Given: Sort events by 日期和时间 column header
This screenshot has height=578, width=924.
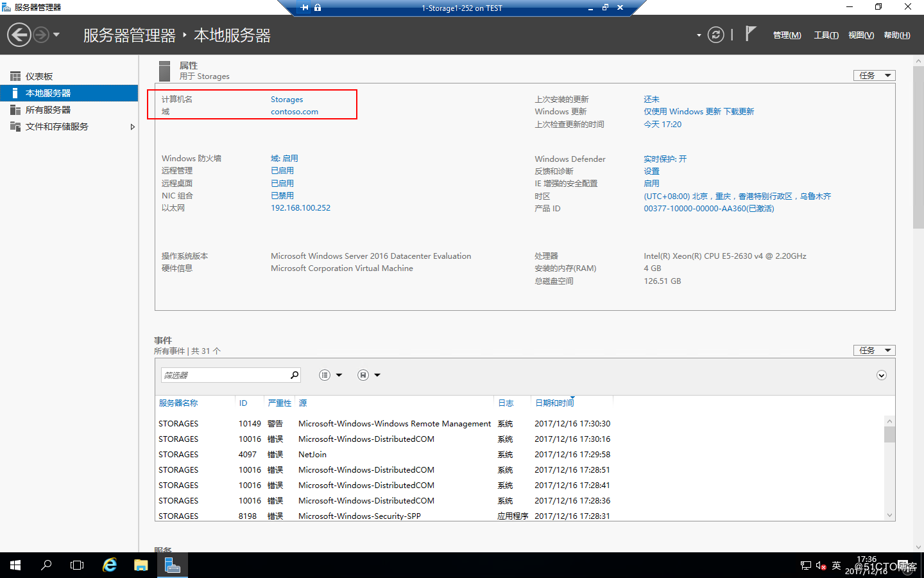Looking at the screenshot, I should coord(554,403).
